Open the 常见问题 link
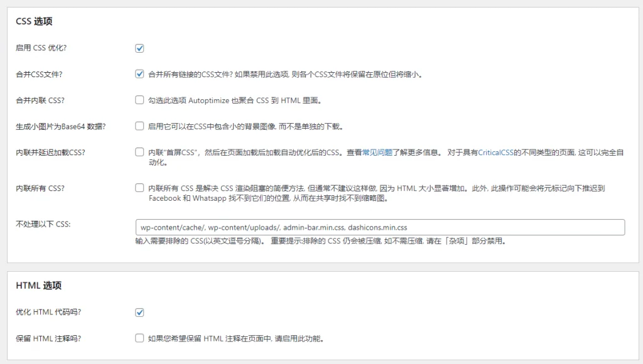The width and height of the screenshot is (643, 364). point(377,153)
